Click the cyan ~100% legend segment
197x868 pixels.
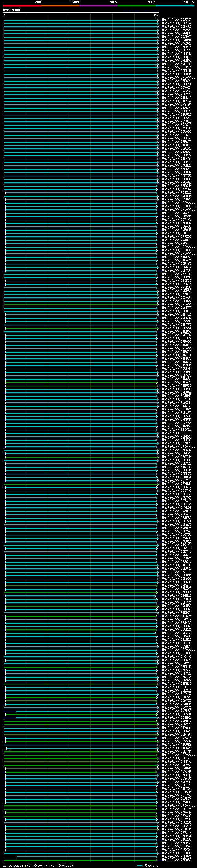(x=175, y=6)
